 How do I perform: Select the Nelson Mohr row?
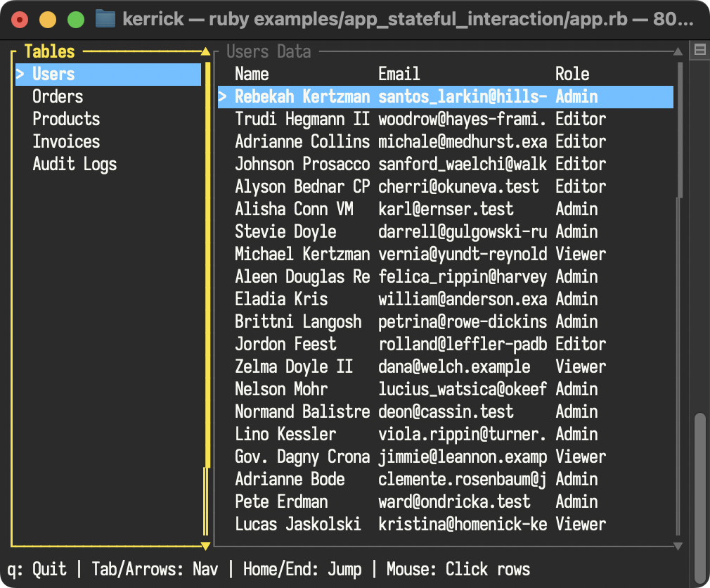click(446, 389)
